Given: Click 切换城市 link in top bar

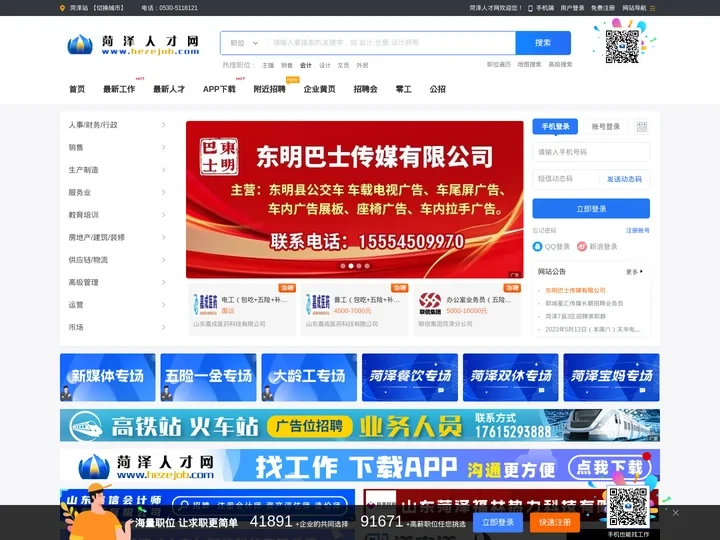Looking at the screenshot, I should [x=108, y=8].
